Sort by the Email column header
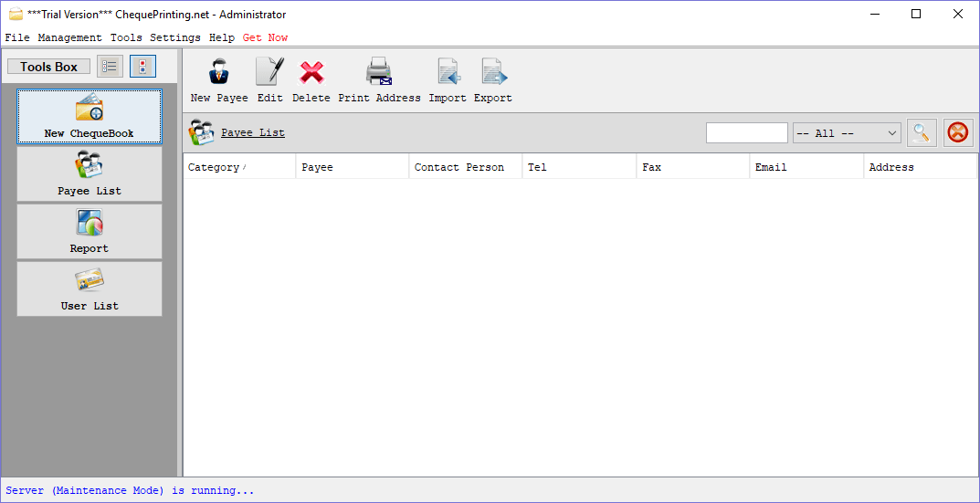This screenshot has width=980, height=503. [806, 167]
